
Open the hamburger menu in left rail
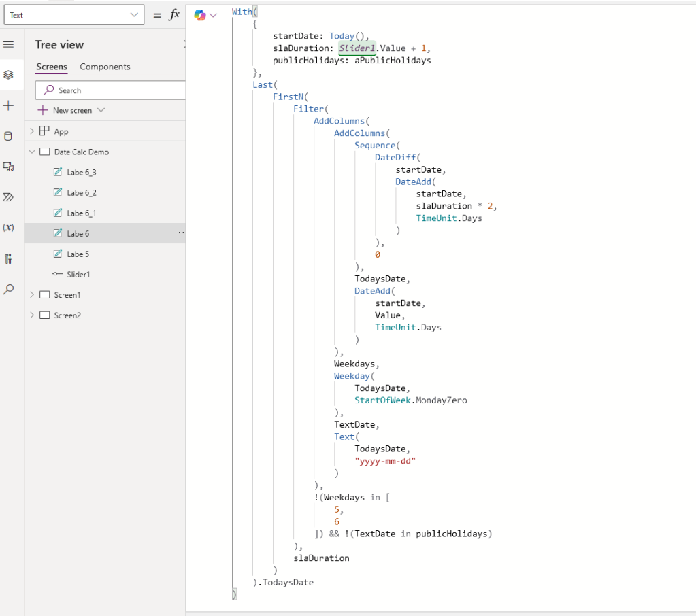pos(9,45)
